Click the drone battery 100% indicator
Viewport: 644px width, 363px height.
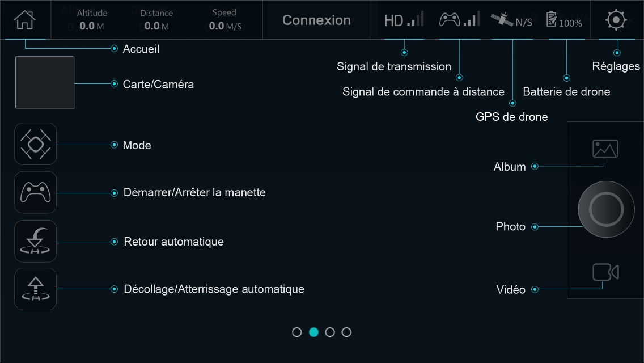coord(564,20)
